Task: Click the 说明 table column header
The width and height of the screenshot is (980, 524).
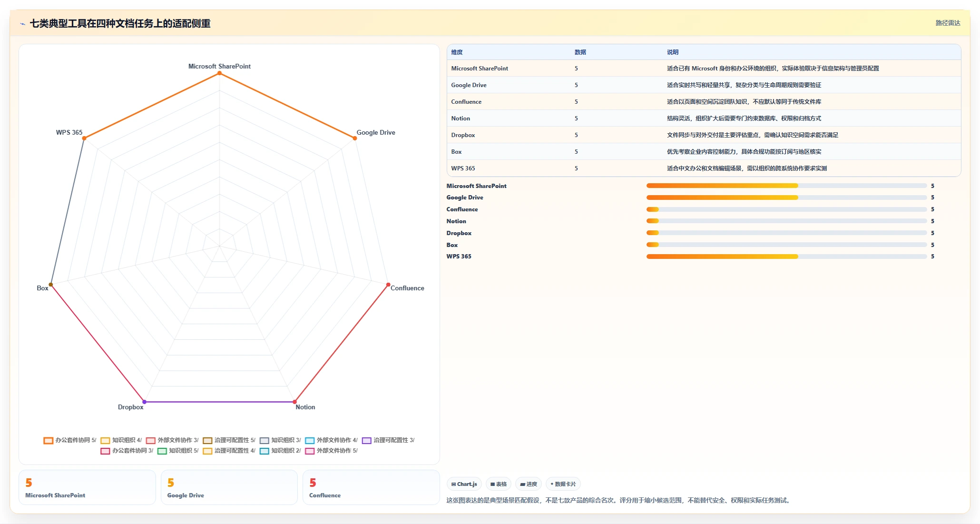Action: click(x=673, y=52)
